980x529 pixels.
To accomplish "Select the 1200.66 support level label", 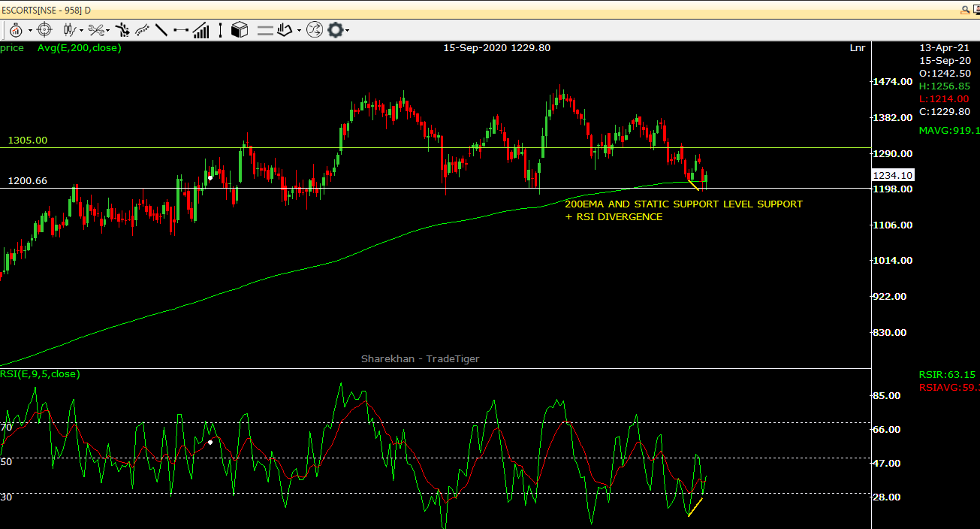I will pos(28,181).
